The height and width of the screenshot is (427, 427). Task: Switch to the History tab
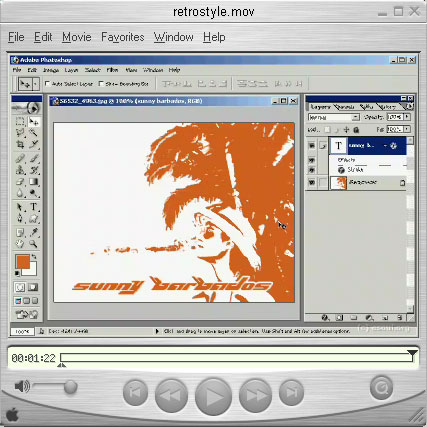388,107
